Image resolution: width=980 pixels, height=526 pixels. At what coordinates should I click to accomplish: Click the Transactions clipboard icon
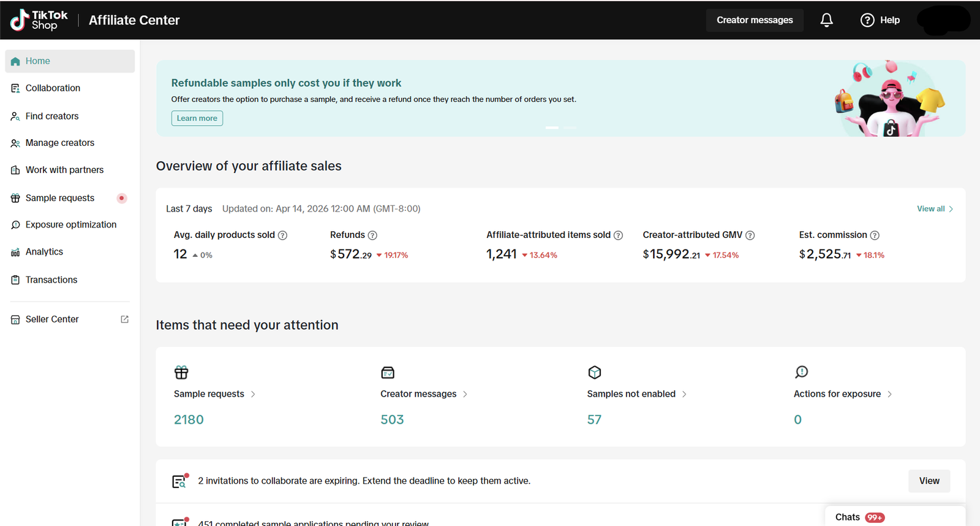pos(15,280)
